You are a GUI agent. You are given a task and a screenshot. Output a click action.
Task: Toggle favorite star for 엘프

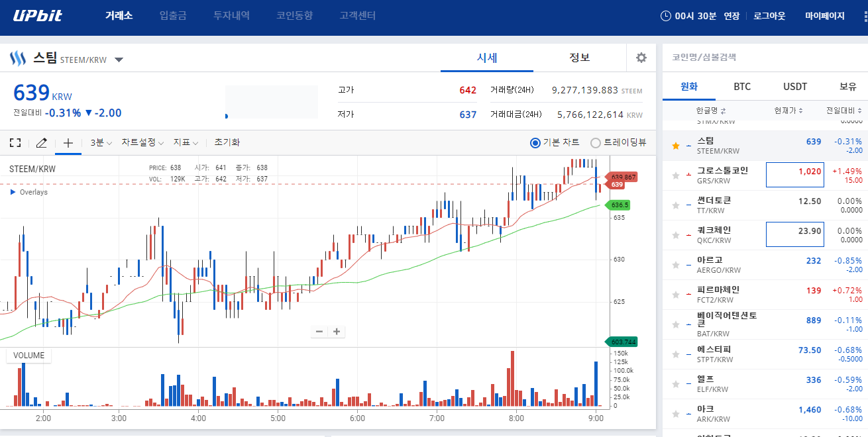coord(675,384)
